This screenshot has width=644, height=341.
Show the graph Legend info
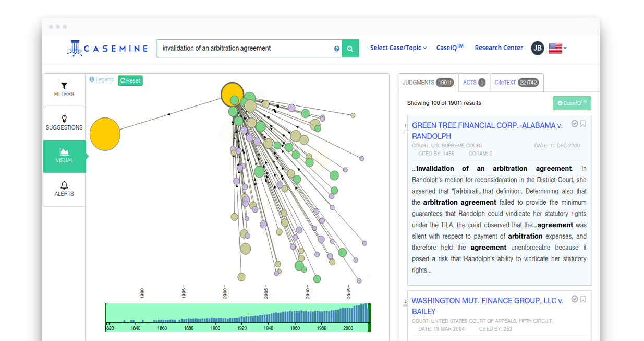tap(101, 80)
